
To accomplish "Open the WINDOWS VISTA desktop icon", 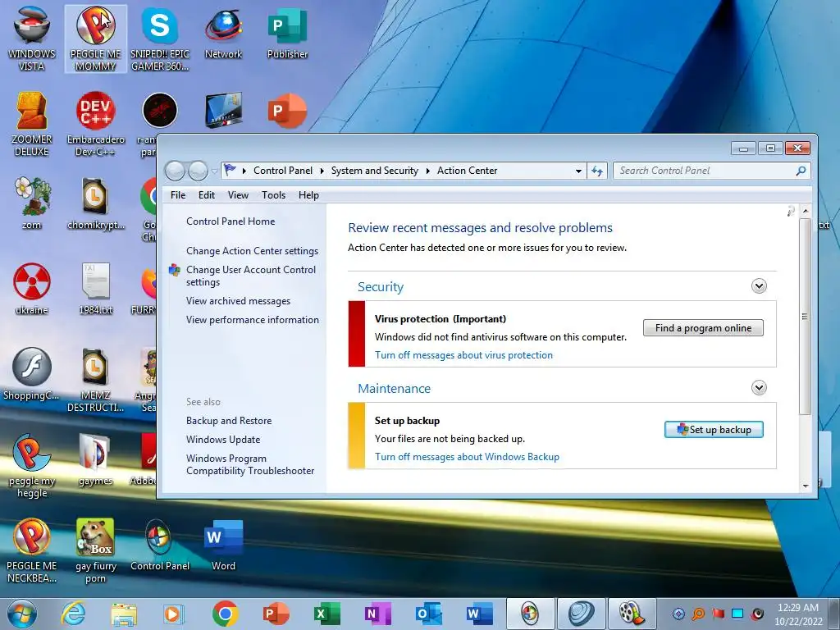I will [x=32, y=38].
